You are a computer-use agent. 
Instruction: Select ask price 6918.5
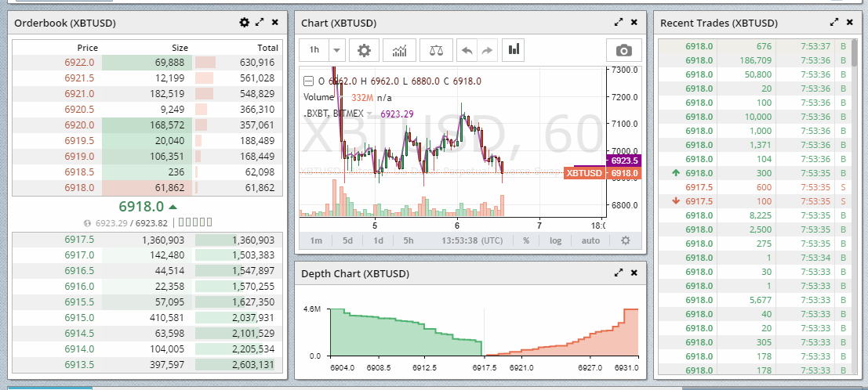coord(79,172)
